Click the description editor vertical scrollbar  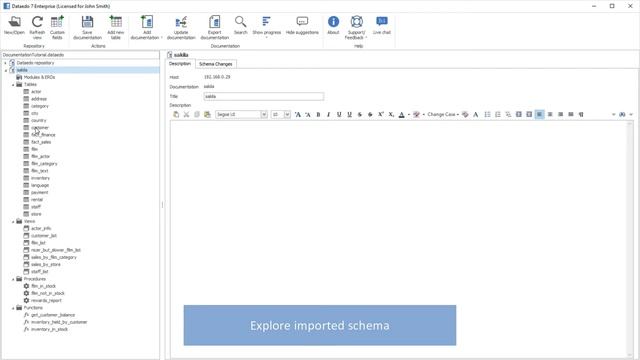pos(630,240)
